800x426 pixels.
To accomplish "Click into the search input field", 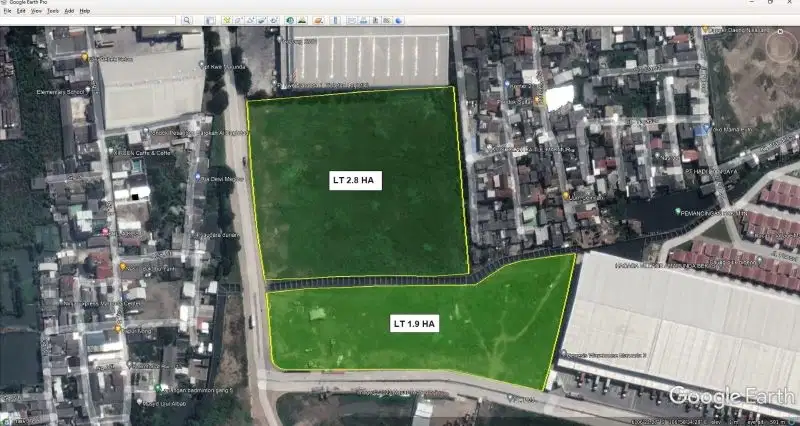I will click(90, 20).
